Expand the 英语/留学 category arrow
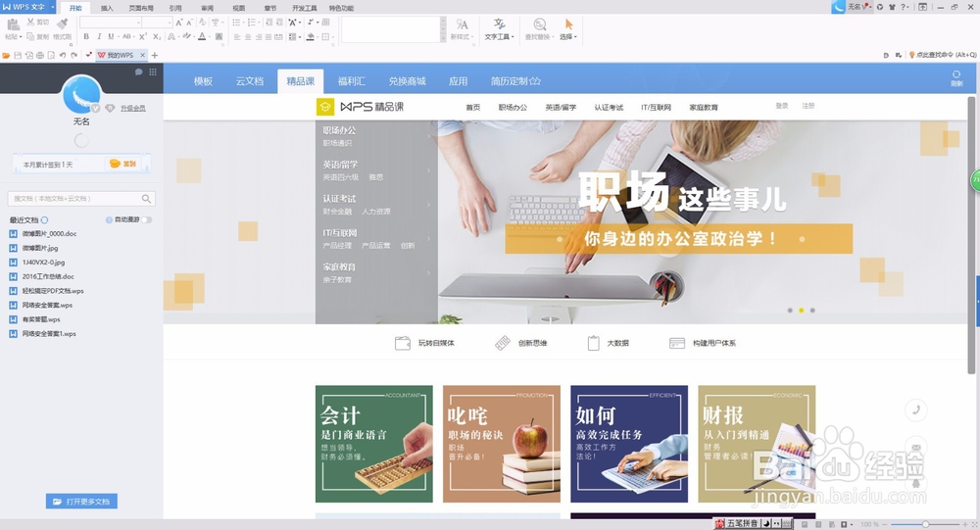 click(429, 170)
